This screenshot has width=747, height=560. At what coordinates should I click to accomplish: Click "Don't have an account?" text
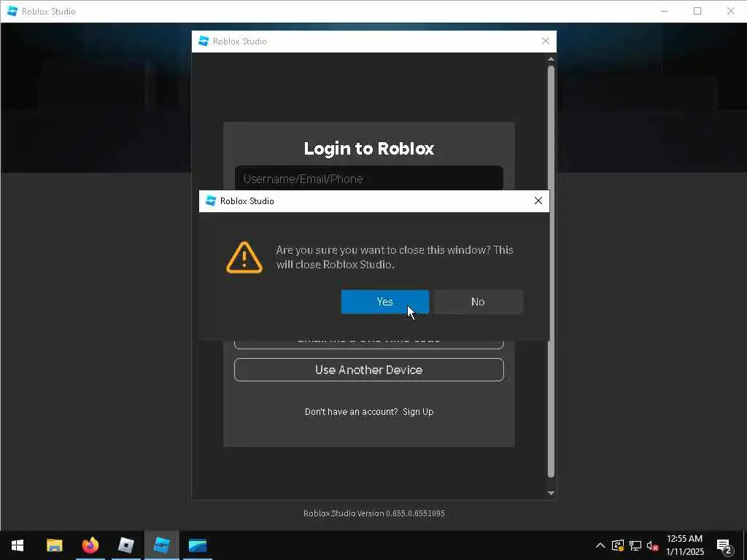click(x=351, y=412)
